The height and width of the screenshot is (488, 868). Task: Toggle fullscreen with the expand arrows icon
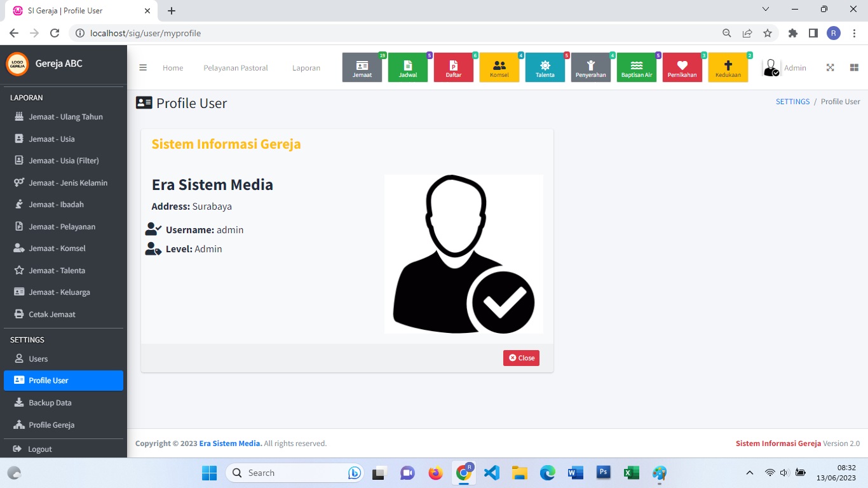[830, 68]
